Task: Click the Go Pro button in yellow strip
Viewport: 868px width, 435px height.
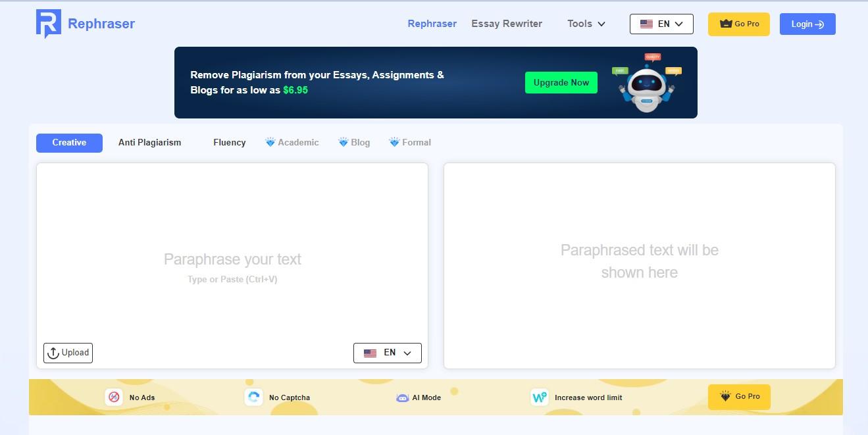Action: 739,397
